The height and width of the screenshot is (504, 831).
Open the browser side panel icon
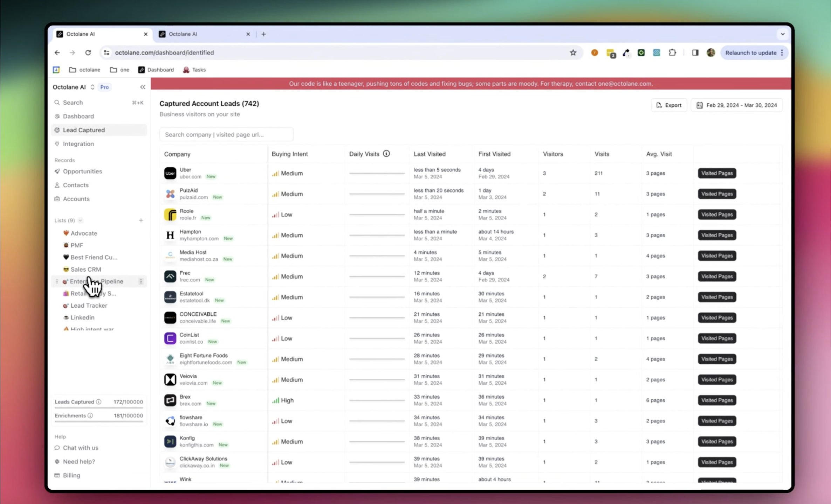[x=695, y=52]
